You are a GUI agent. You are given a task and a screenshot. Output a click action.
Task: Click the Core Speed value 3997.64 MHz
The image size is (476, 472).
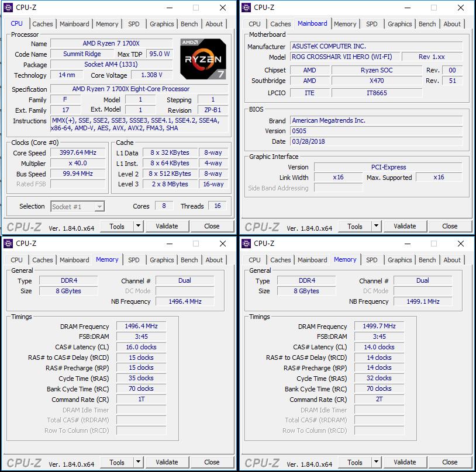click(x=78, y=152)
